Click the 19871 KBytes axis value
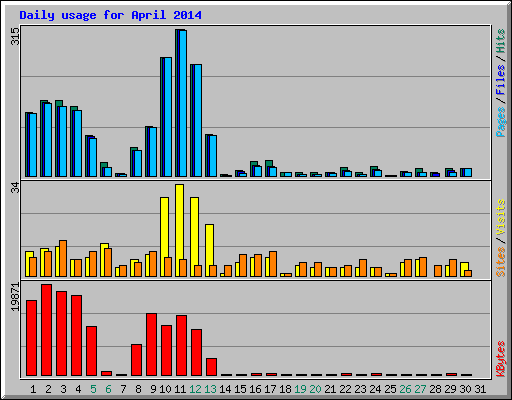The width and height of the screenshot is (512, 400). pos(15,297)
